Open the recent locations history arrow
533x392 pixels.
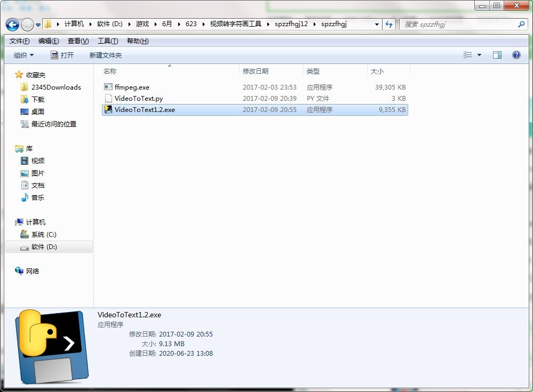[x=38, y=25]
